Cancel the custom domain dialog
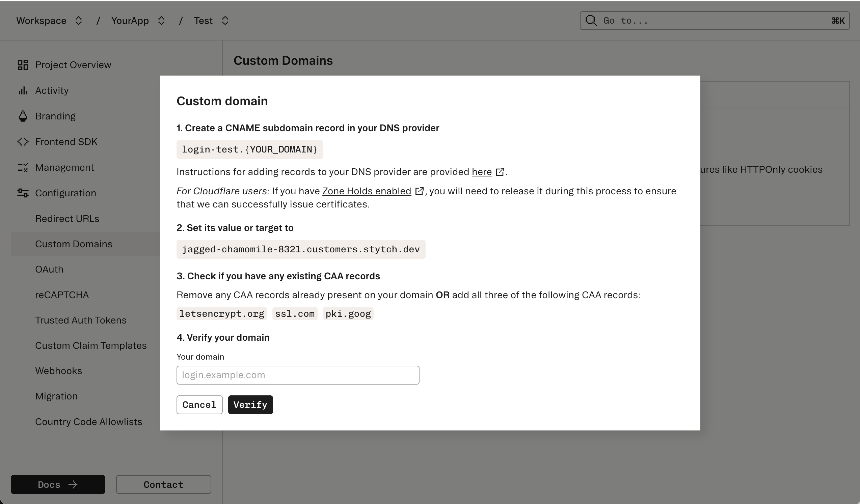Image resolution: width=860 pixels, height=504 pixels. pos(199,404)
